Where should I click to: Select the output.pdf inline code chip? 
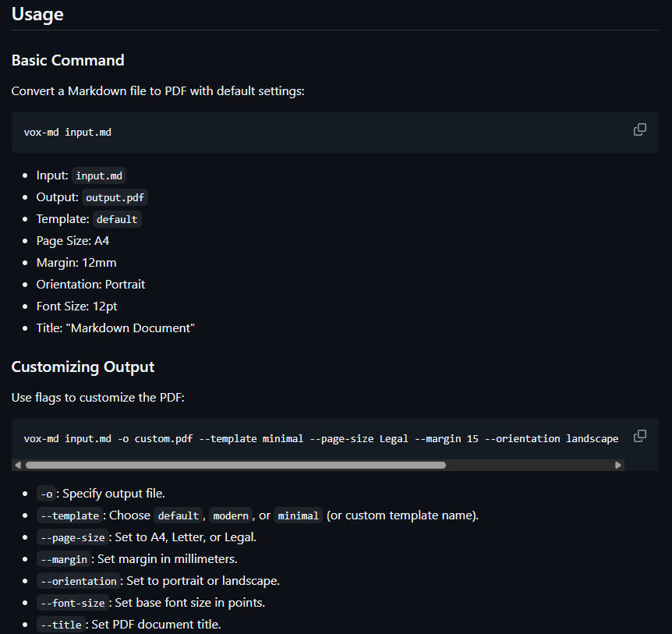click(x=114, y=197)
